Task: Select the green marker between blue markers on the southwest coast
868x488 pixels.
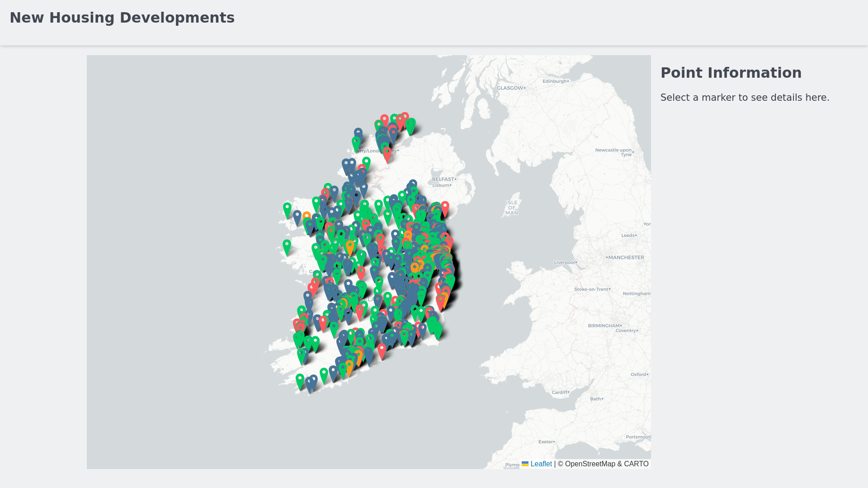Action: click(x=324, y=374)
